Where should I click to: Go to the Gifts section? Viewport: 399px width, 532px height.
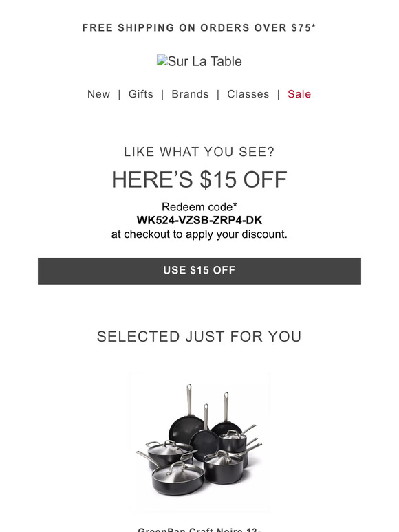(141, 94)
